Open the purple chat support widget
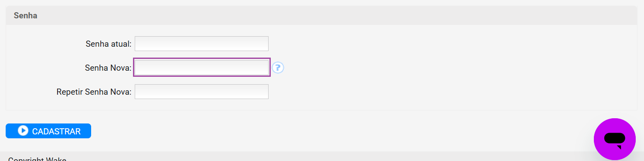 pos(615,139)
